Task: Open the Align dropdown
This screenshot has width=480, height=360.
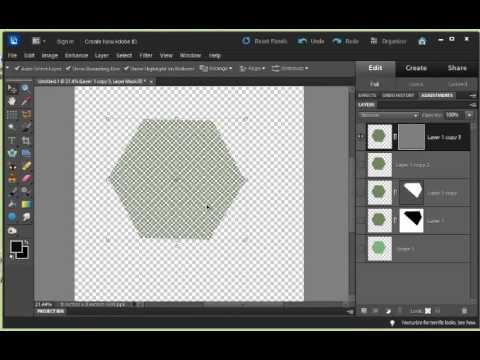Action: click(x=252, y=68)
